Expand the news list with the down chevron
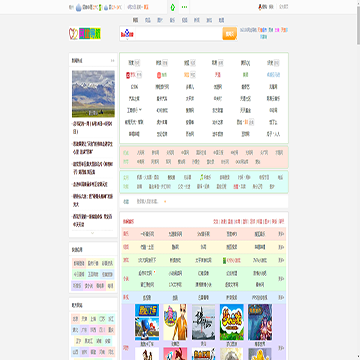The width and height of the screenshot is (360, 360). pyautogui.click(x=93, y=233)
